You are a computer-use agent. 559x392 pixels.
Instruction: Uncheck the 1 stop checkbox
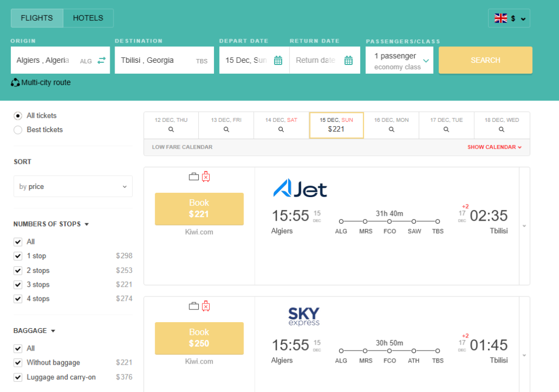(x=18, y=256)
